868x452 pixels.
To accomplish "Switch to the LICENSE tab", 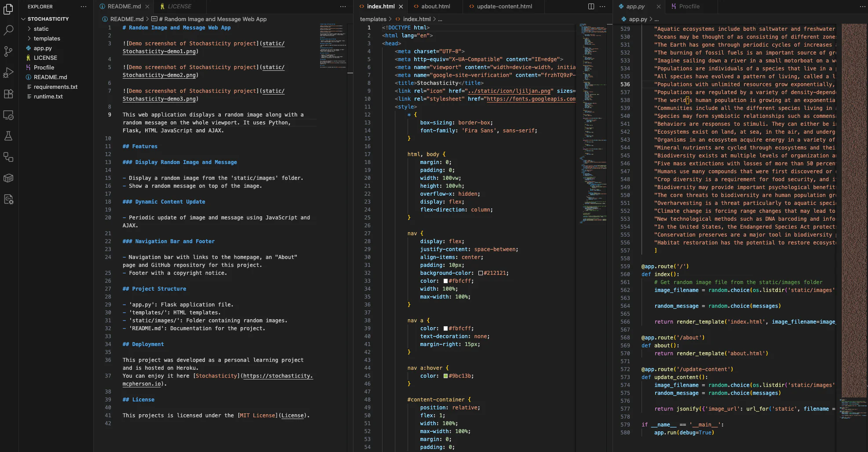I will point(179,7).
